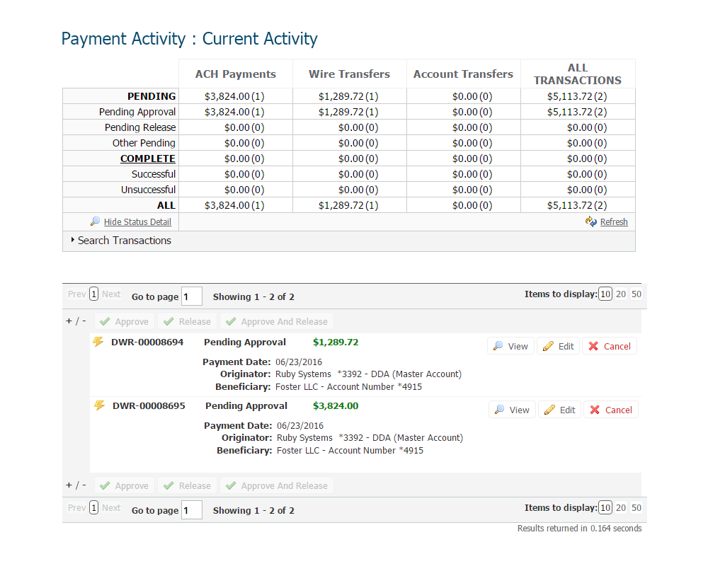The height and width of the screenshot is (588, 708).
Task: Click the bottom Release button
Action: (188, 485)
